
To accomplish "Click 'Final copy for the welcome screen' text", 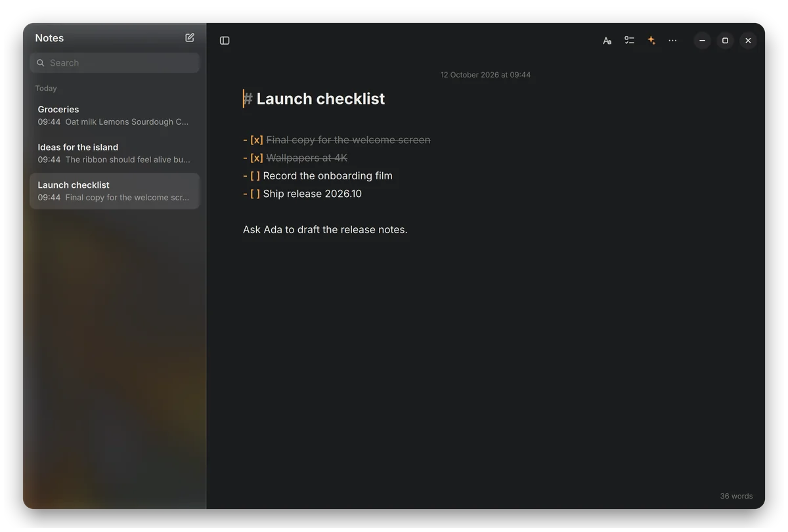I will click(x=348, y=140).
